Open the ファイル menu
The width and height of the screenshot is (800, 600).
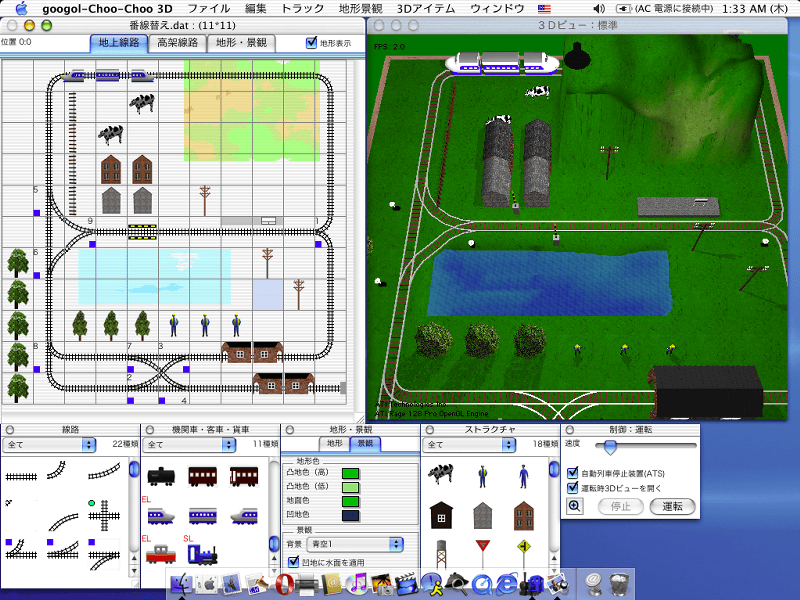209,9
